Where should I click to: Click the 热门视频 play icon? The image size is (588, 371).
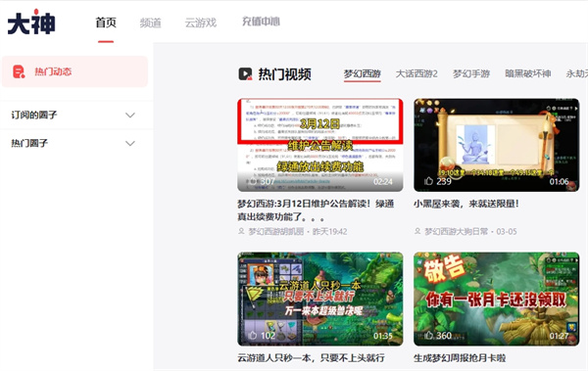point(246,73)
